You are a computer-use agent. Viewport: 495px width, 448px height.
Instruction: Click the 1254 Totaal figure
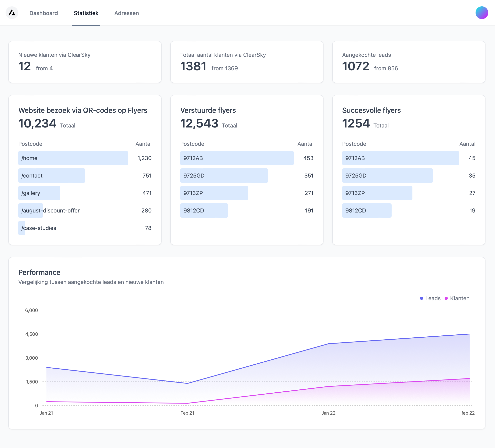tap(365, 123)
